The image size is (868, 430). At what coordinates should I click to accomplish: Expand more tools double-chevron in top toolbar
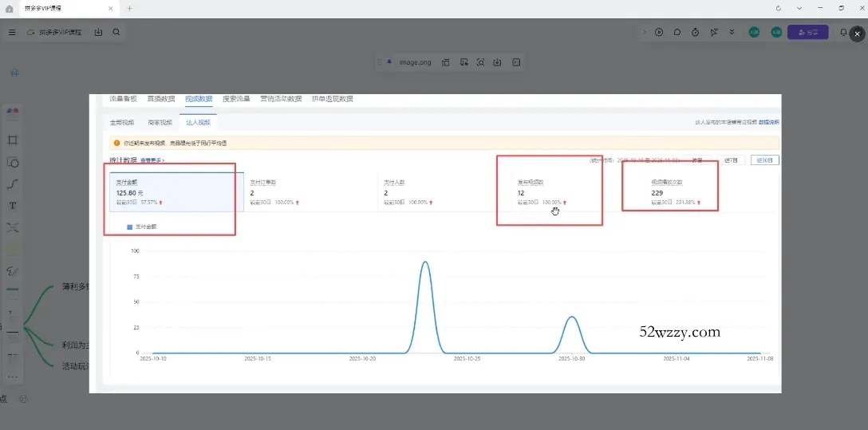click(732, 33)
